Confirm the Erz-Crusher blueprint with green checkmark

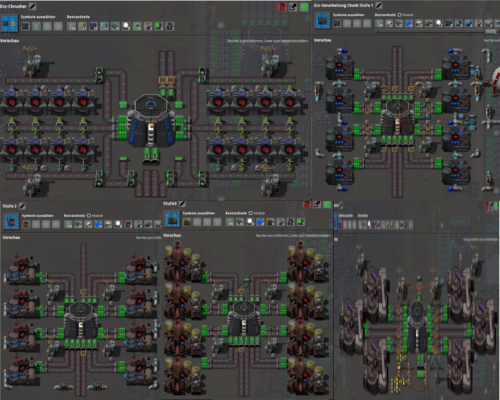(x=304, y=7)
